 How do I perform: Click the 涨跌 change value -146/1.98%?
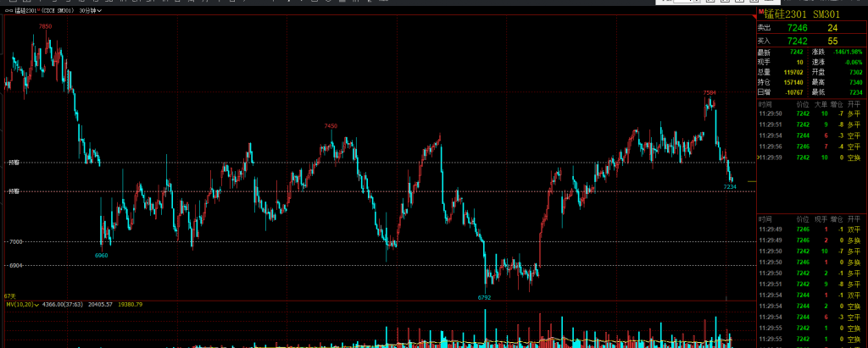pyautogui.click(x=847, y=52)
